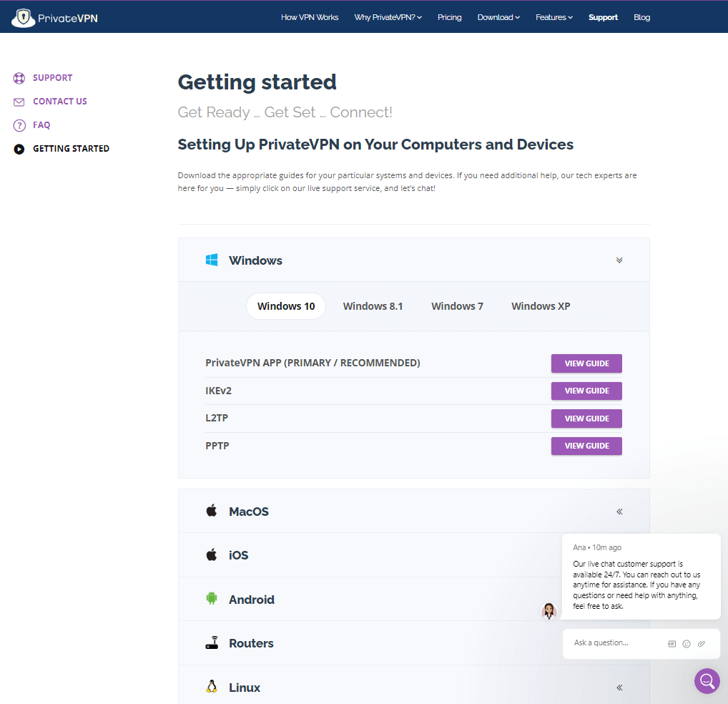Open the chat search bubble button

point(707,681)
